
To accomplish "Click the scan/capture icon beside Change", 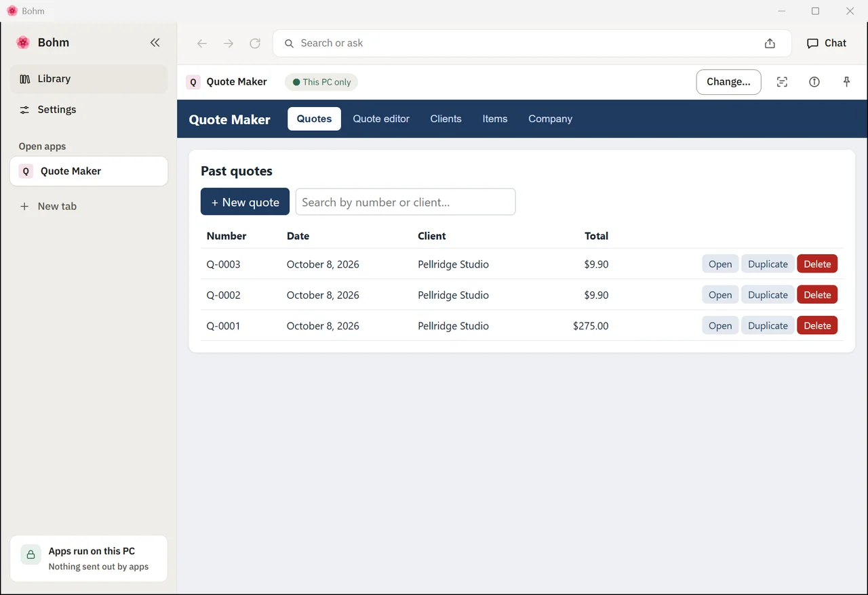I will coord(782,82).
